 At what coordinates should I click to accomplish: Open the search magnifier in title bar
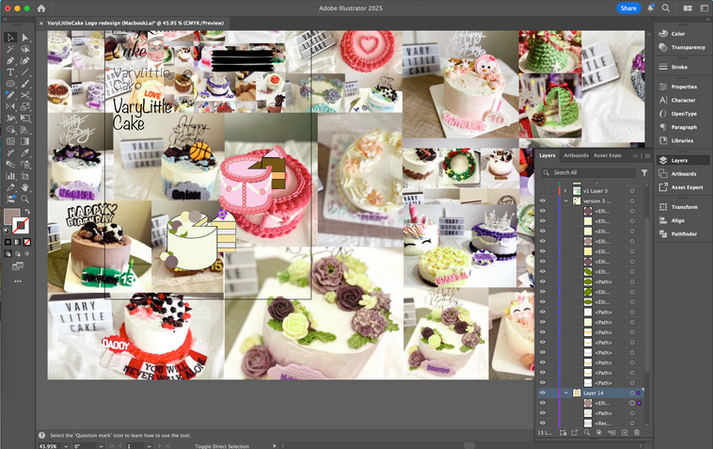pos(666,8)
